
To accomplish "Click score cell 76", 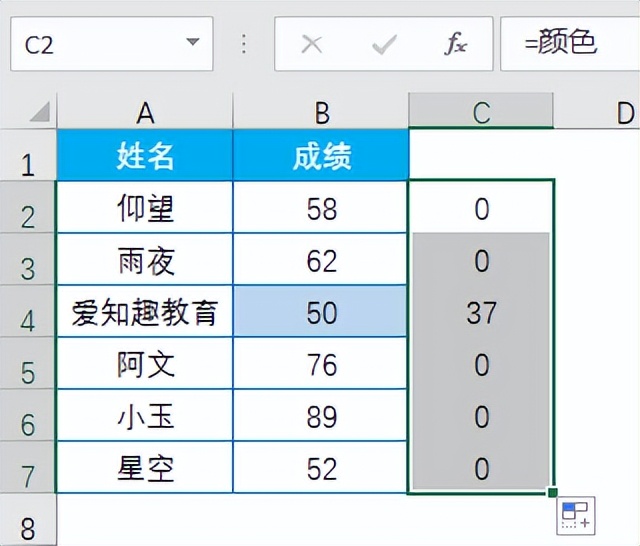I will [x=321, y=363].
